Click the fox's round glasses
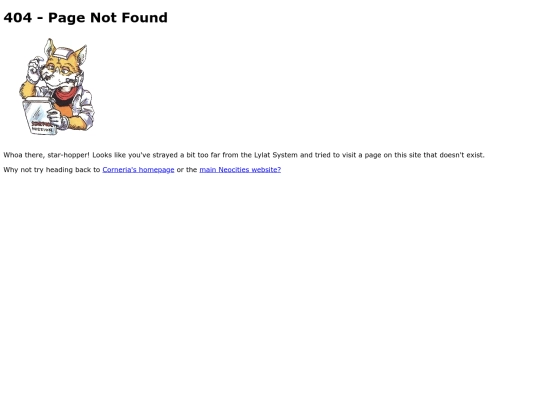 59,70
